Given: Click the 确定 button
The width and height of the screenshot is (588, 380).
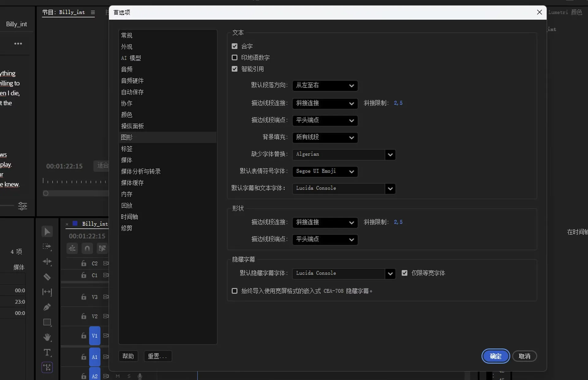Looking at the screenshot, I should [x=495, y=356].
